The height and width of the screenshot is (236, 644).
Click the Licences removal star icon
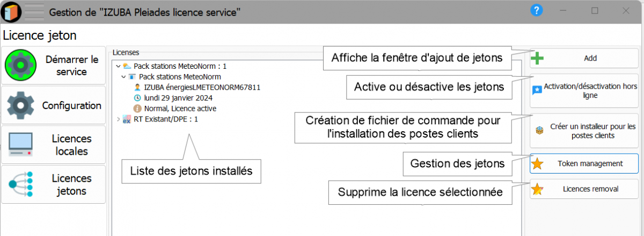[x=537, y=189]
